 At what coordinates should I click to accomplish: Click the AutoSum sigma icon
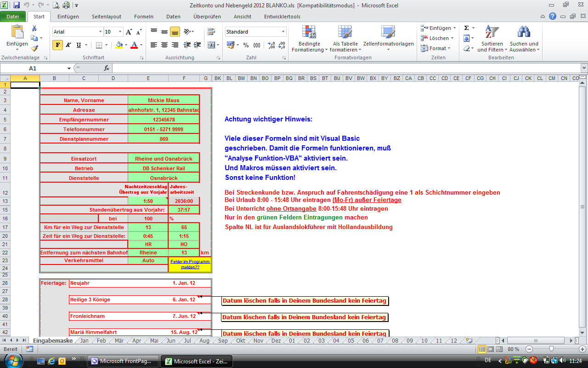[x=466, y=28]
